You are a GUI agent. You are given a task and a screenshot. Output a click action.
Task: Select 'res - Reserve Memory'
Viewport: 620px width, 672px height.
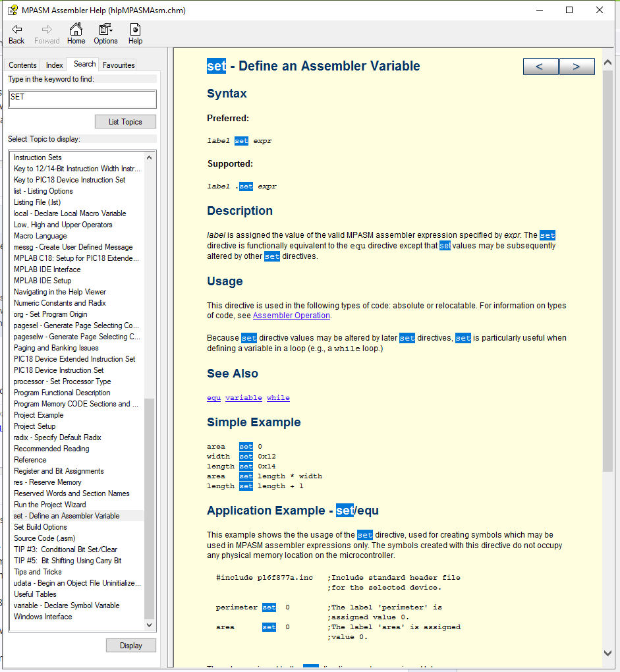47,482
